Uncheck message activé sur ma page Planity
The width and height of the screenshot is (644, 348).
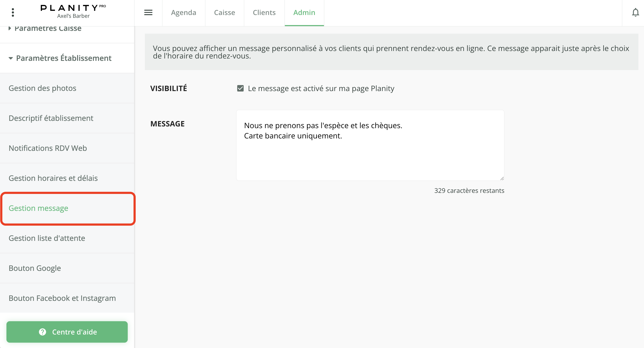coord(240,88)
